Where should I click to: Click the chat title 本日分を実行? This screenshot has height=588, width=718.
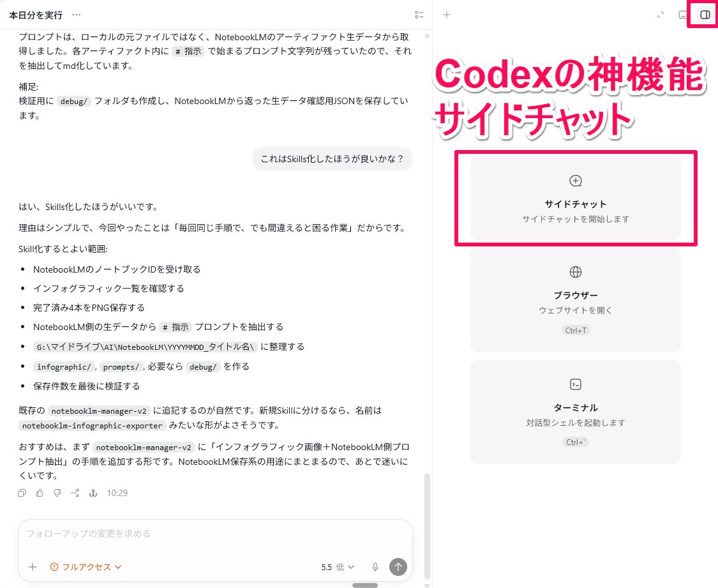(36, 15)
